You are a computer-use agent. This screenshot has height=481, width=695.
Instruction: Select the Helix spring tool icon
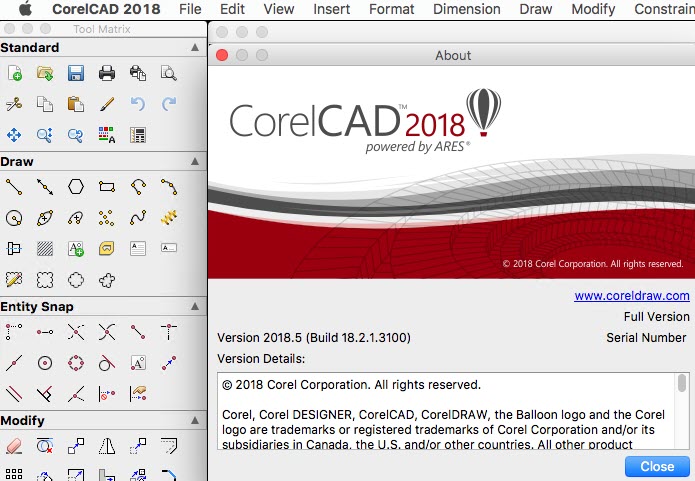click(x=169, y=217)
